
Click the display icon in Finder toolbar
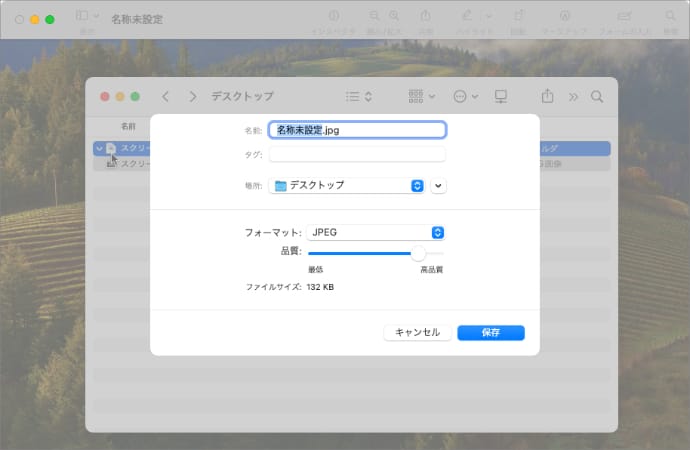[501, 97]
